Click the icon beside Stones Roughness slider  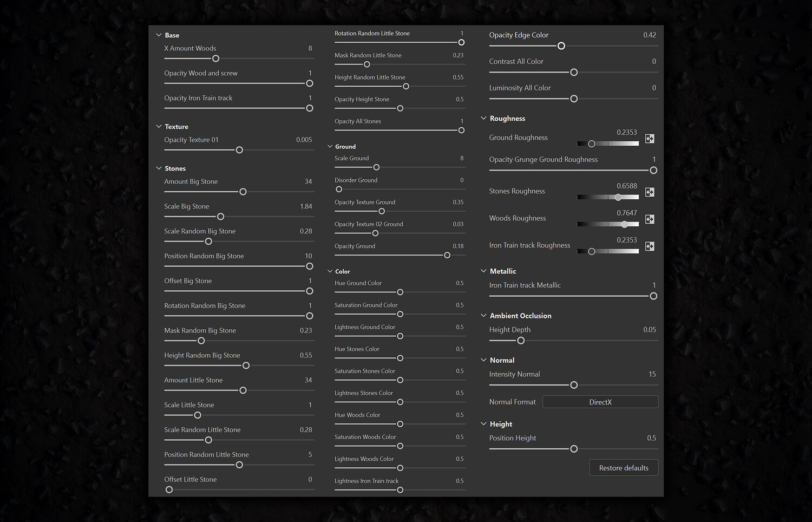650,192
